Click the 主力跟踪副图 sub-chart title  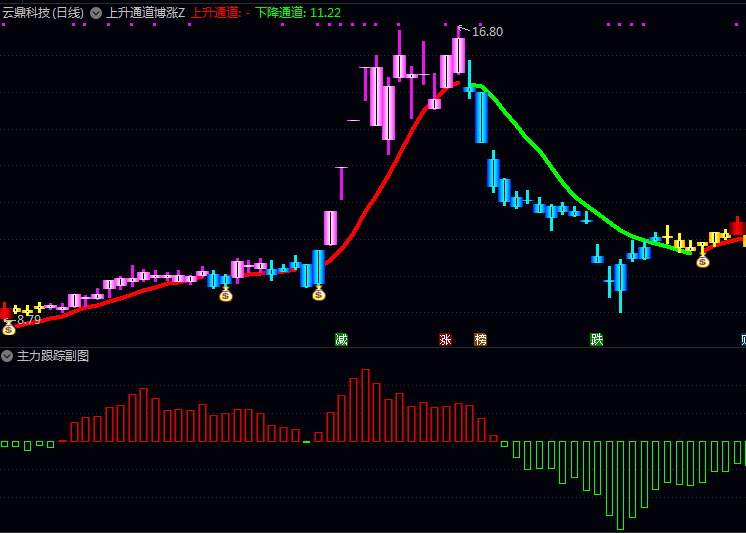(53, 356)
